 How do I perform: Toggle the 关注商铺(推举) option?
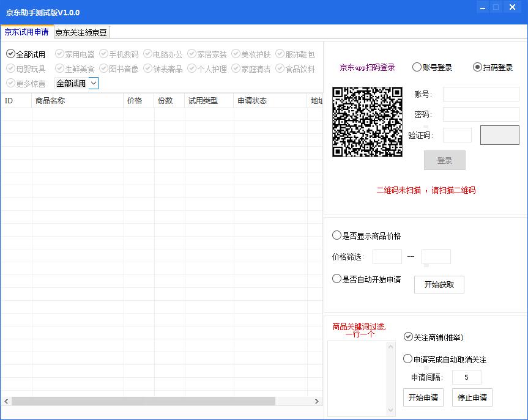pos(407,336)
